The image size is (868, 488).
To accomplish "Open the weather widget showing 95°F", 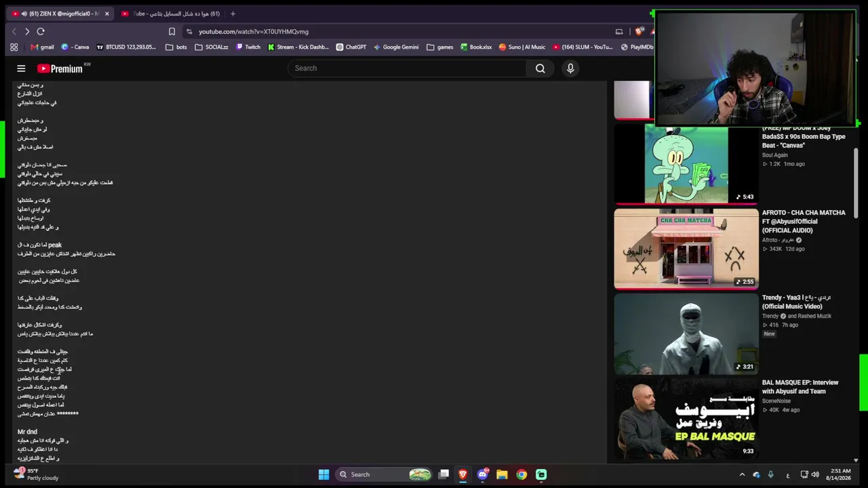I will tap(37, 474).
